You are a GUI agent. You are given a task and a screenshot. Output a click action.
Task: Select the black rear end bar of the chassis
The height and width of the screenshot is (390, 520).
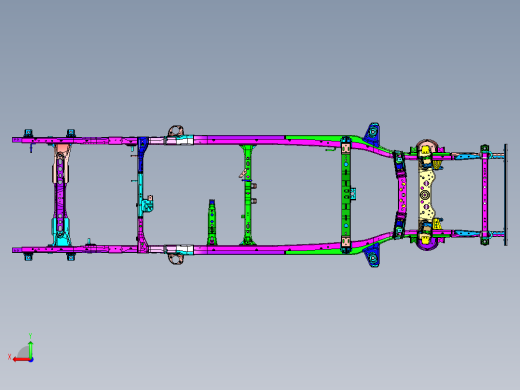coord(506,195)
